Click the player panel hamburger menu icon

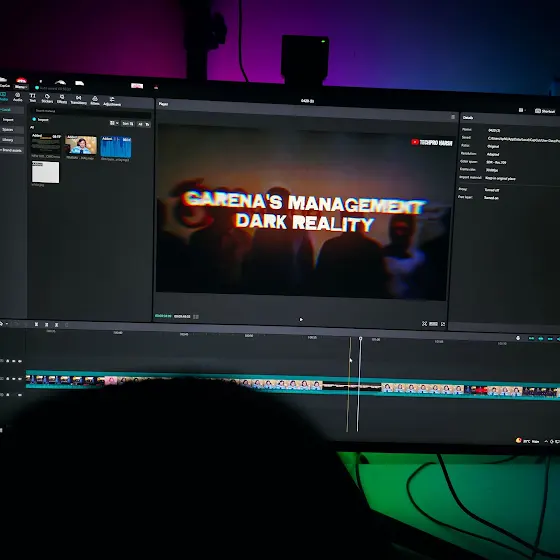[x=453, y=117]
